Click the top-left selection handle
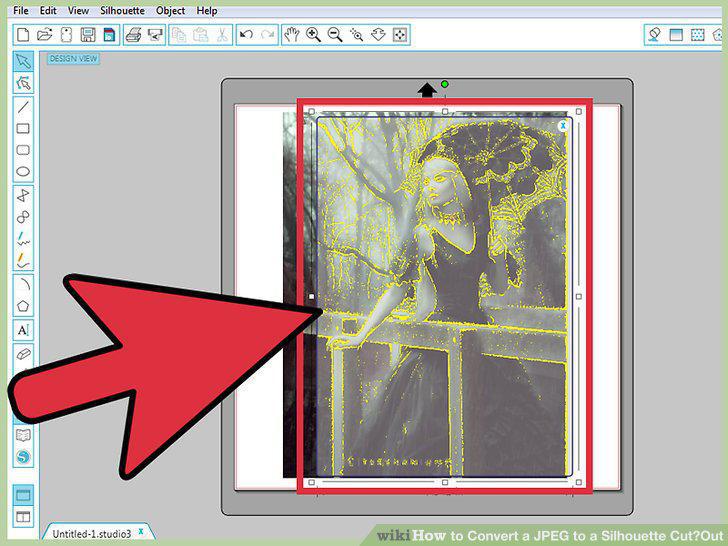Screen dimensions: 728x546 pos(312,111)
